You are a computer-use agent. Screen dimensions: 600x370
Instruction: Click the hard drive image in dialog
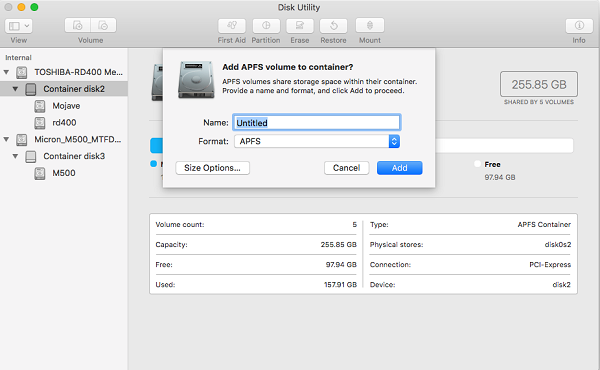tap(196, 80)
